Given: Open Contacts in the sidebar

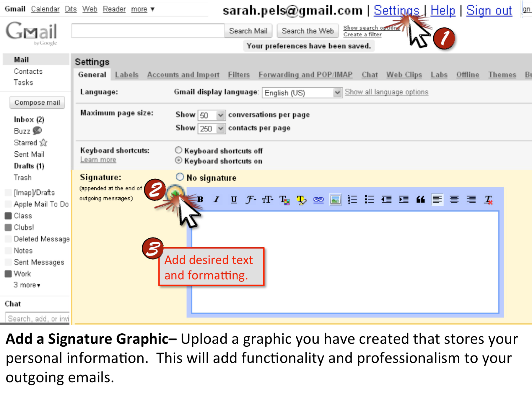Looking at the screenshot, I should pos(28,71).
